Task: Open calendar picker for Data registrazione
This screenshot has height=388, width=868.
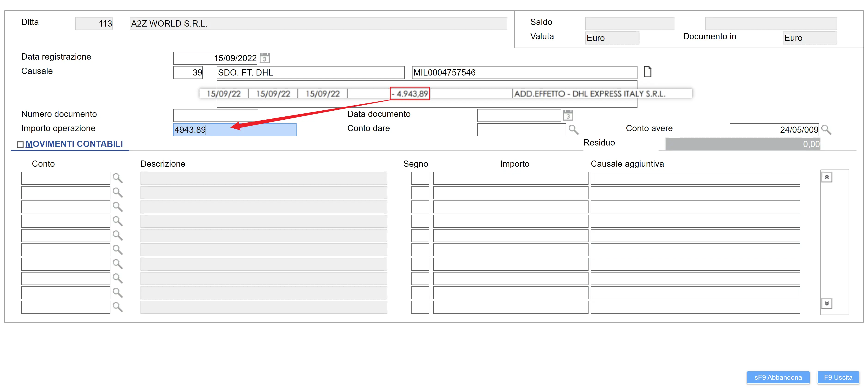Action: (264, 58)
